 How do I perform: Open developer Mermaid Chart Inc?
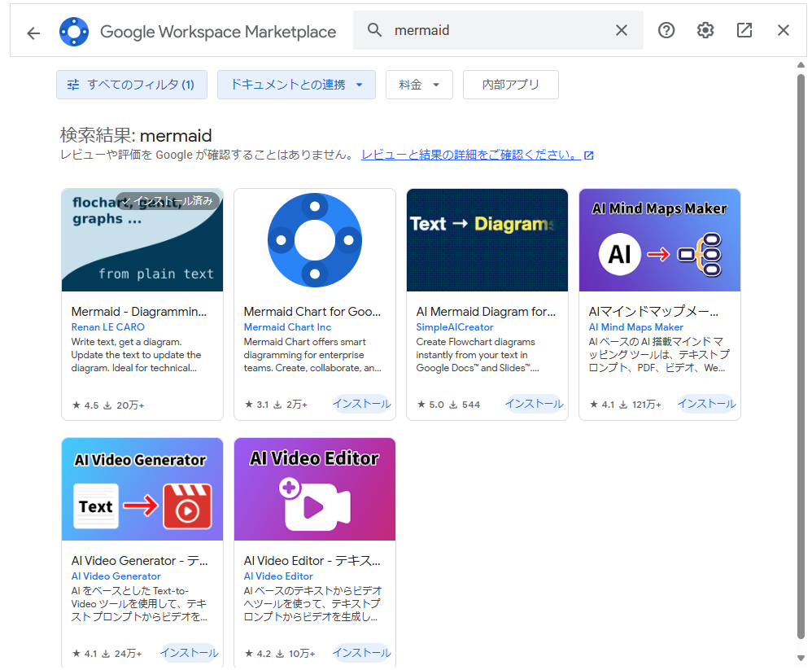click(x=287, y=327)
